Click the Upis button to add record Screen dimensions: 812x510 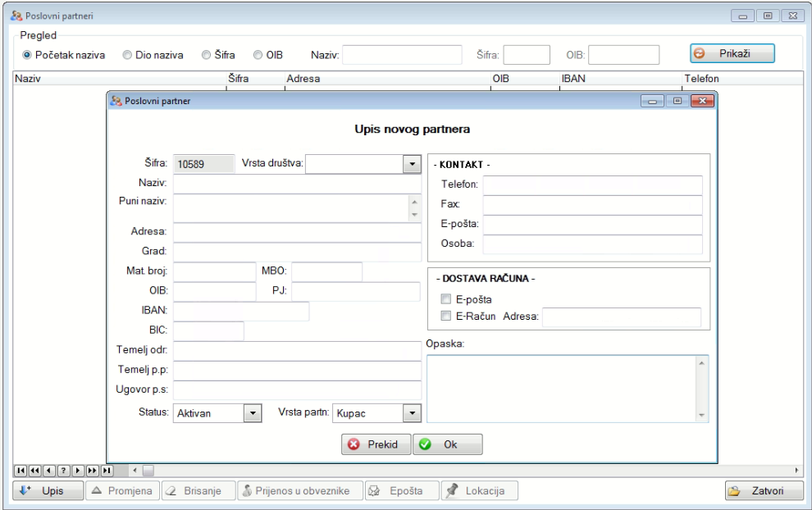pos(48,491)
